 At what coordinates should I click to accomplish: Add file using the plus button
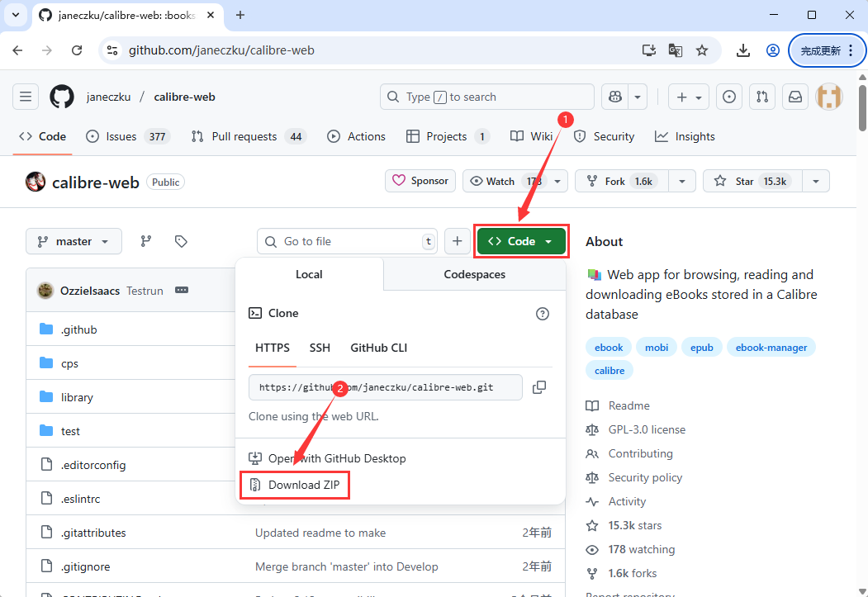pyautogui.click(x=458, y=241)
